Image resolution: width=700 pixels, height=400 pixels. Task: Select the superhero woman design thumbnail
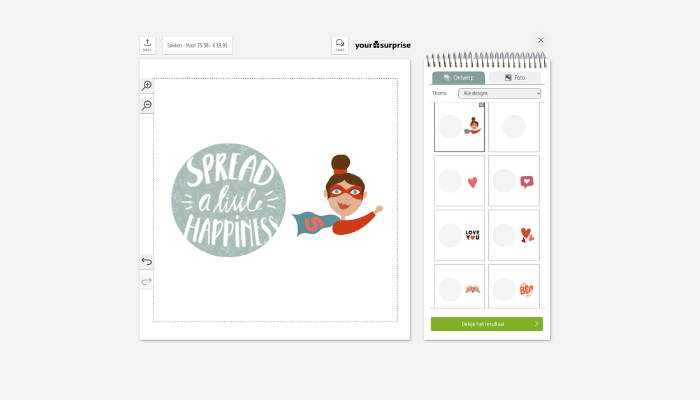(459, 127)
